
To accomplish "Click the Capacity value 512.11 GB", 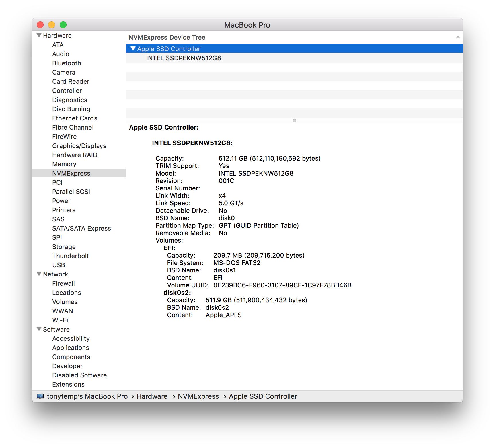I will (x=270, y=158).
